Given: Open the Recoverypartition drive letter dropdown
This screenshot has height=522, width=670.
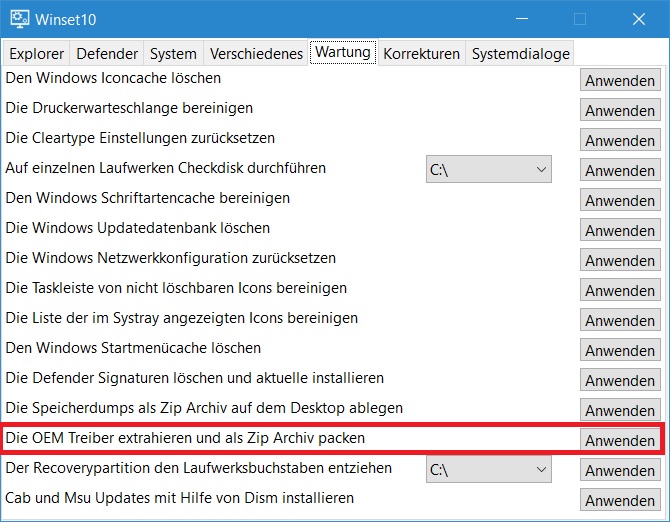Looking at the screenshot, I should point(488,469).
